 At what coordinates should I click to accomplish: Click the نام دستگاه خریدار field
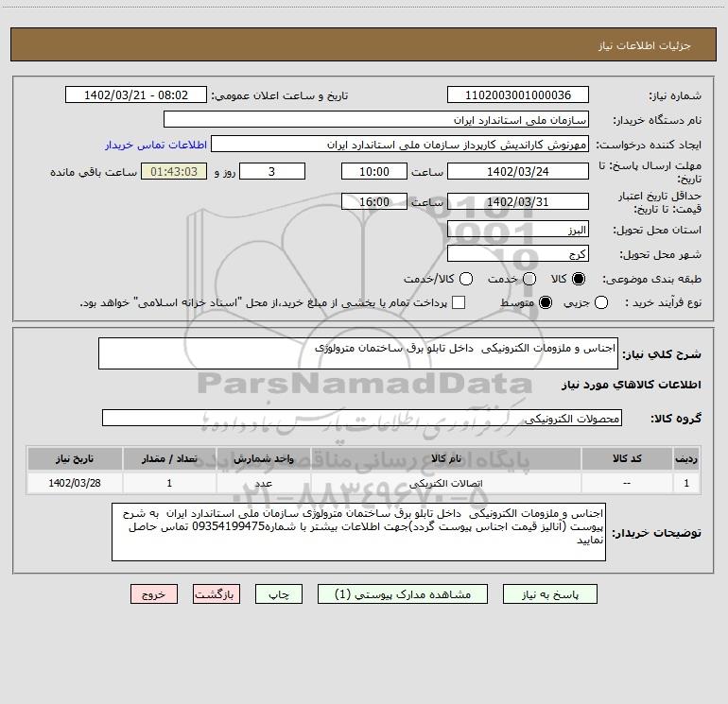pos(376,119)
